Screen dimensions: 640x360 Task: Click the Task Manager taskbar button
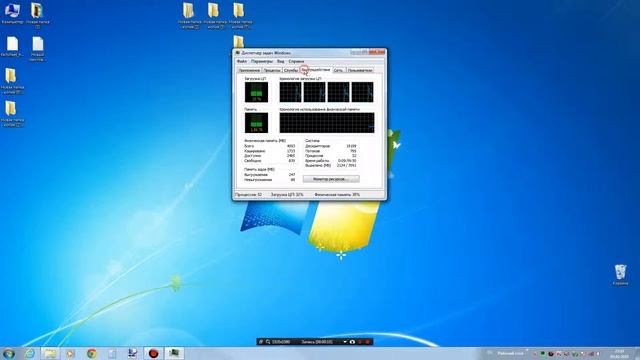pos(174,353)
